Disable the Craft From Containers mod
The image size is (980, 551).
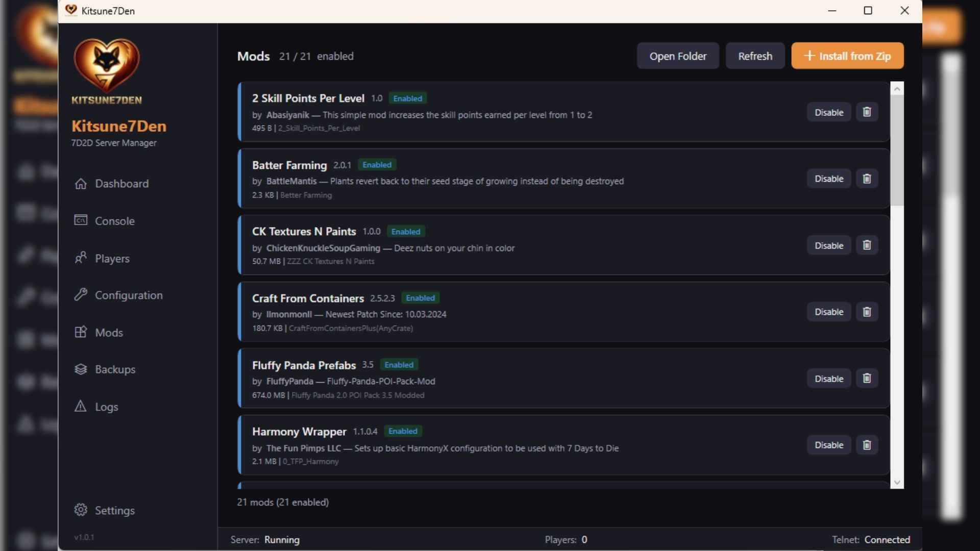point(828,312)
